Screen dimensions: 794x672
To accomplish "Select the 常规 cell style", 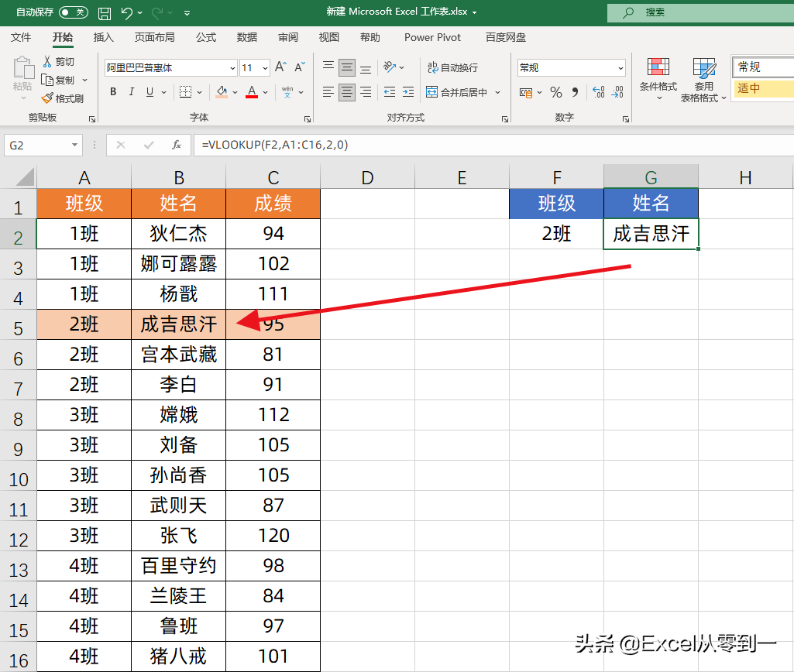I will tap(763, 67).
